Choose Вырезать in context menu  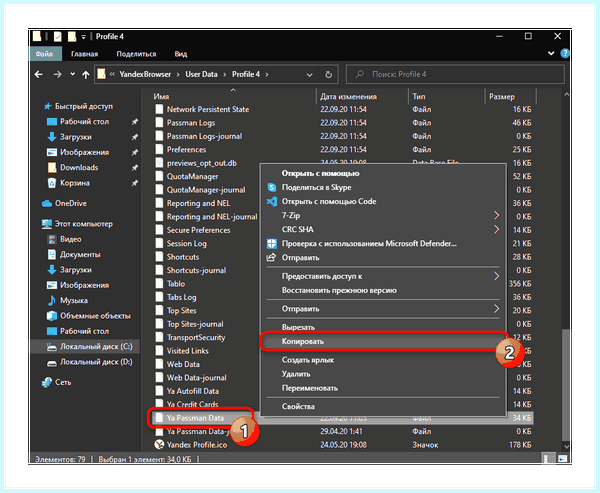(x=383, y=327)
